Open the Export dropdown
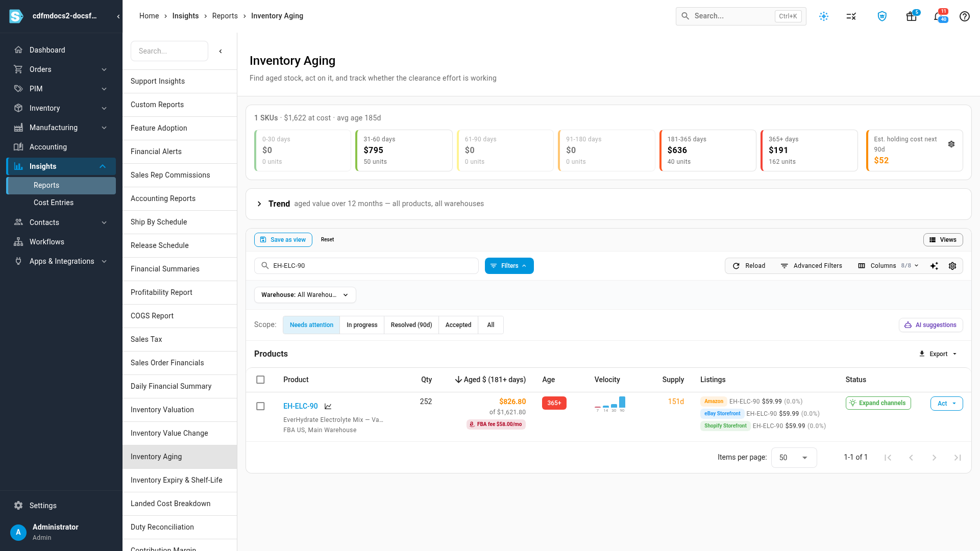The image size is (980, 551). 938,354
